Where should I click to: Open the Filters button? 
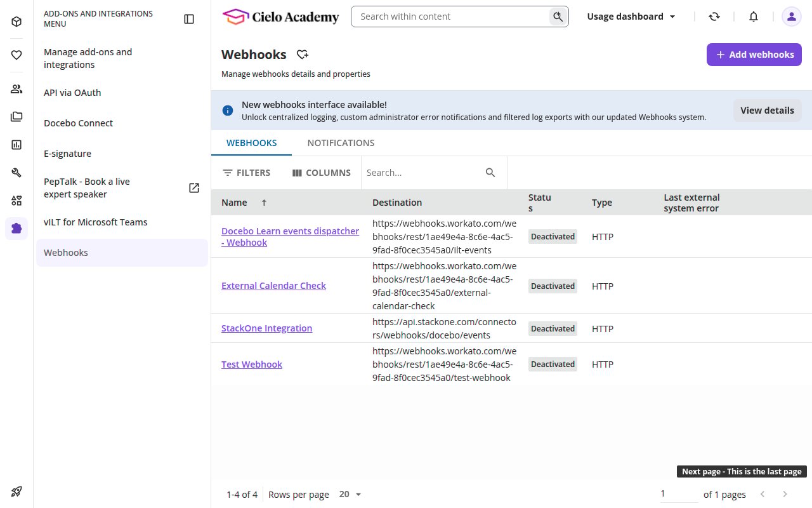246,173
